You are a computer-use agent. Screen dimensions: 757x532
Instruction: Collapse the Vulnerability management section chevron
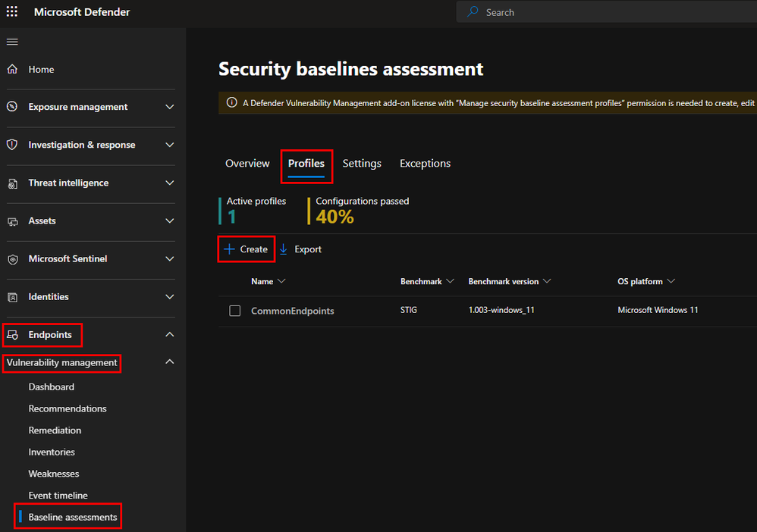170,362
